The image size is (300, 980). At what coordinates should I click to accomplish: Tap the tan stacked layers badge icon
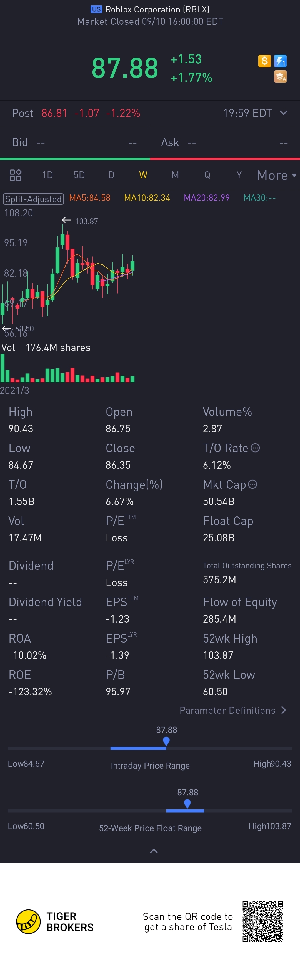point(280,76)
